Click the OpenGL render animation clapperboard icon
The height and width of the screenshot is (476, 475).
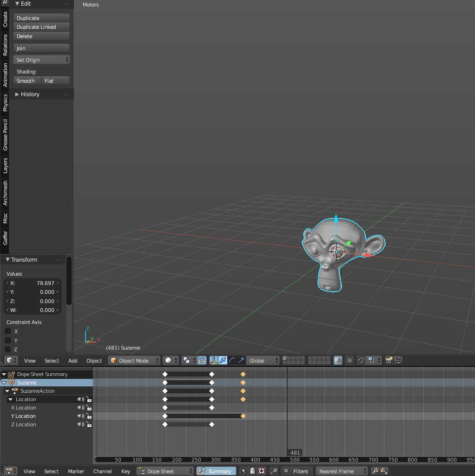(398, 360)
